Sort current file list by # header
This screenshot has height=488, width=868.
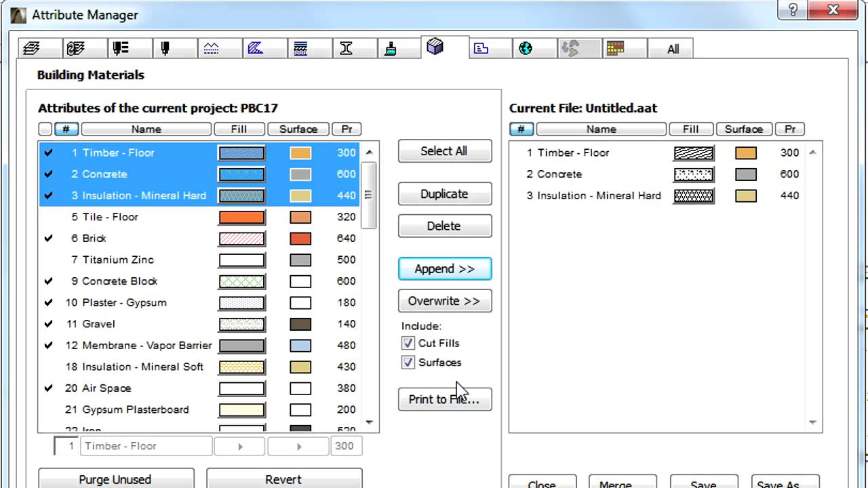(x=521, y=129)
